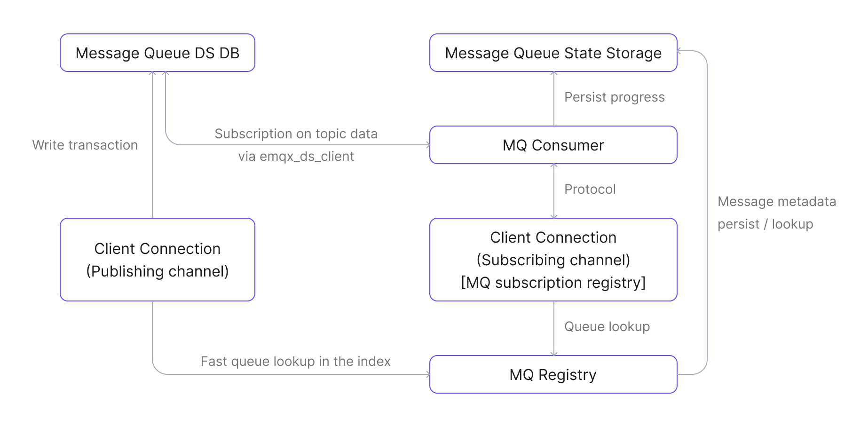
Task: Click the "Message metadata" label text
Action: click(x=776, y=201)
